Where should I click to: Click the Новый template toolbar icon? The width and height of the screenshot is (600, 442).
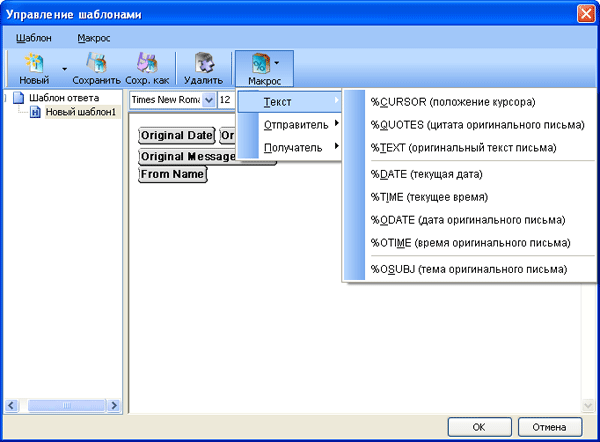(34, 69)
